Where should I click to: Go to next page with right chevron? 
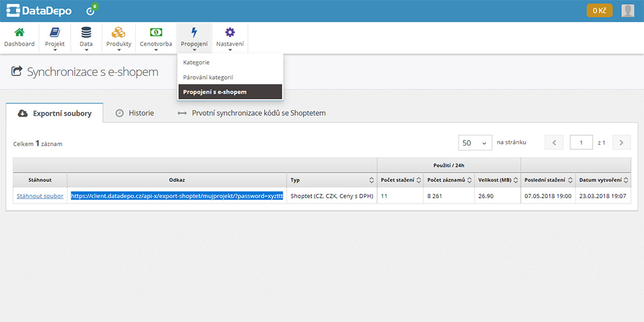[x=621, y=142]
